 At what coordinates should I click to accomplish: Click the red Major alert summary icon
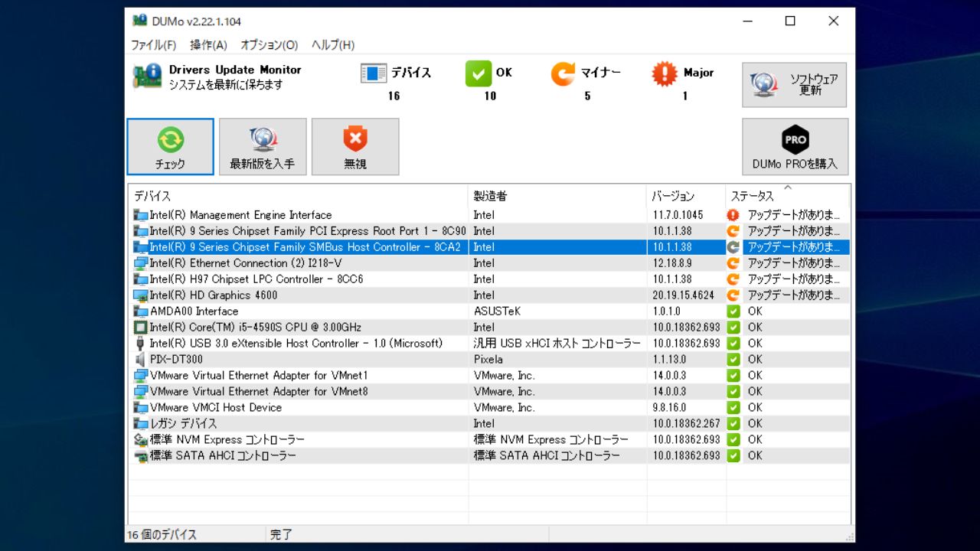(665, 73)
